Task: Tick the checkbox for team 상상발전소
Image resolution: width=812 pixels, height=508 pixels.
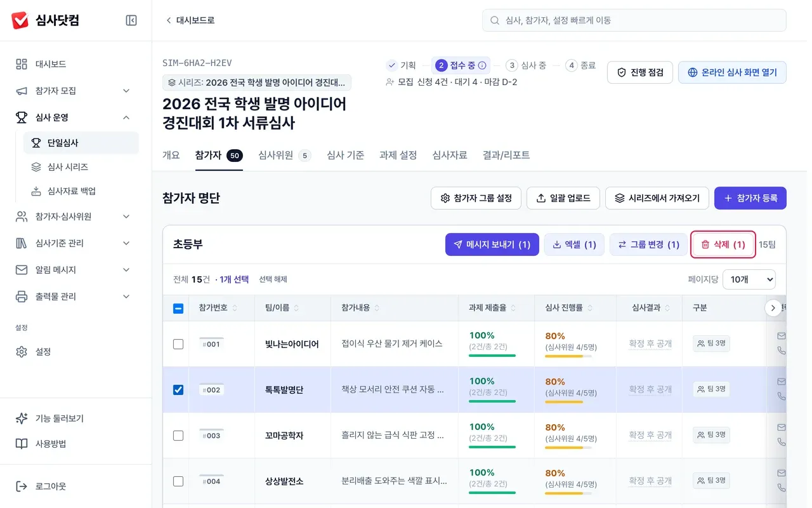Action: coord(178,481)
